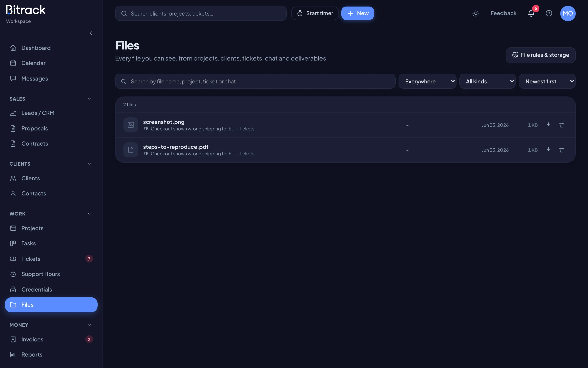Open Tickets in sidebar

point(51,259)
